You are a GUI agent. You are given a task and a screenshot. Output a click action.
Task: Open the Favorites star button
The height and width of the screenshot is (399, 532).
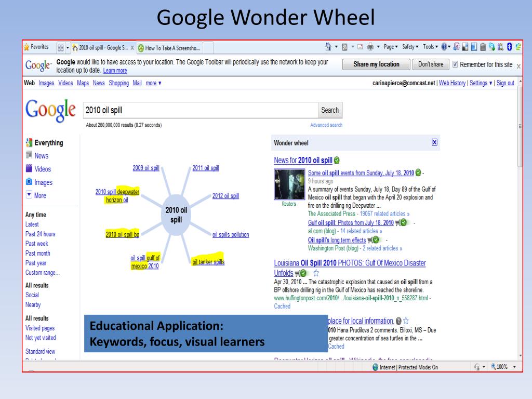coord(26,47)
